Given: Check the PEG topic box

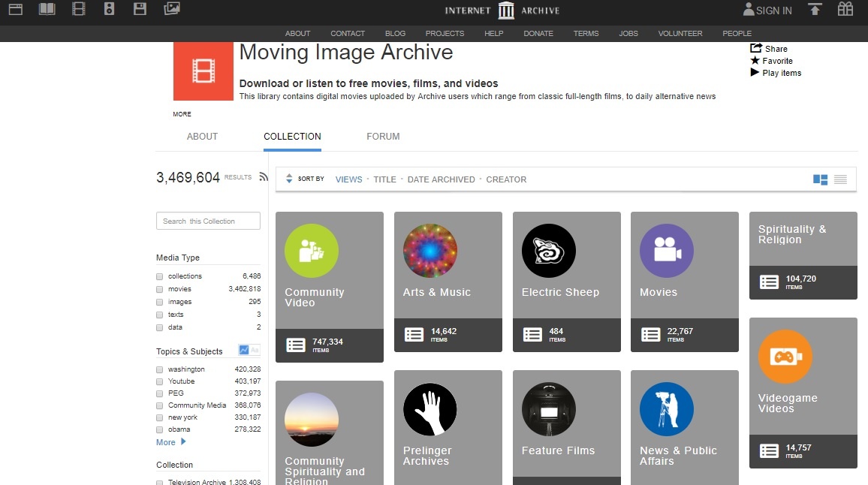Looking at the screenshot, I should coord(159,393).
